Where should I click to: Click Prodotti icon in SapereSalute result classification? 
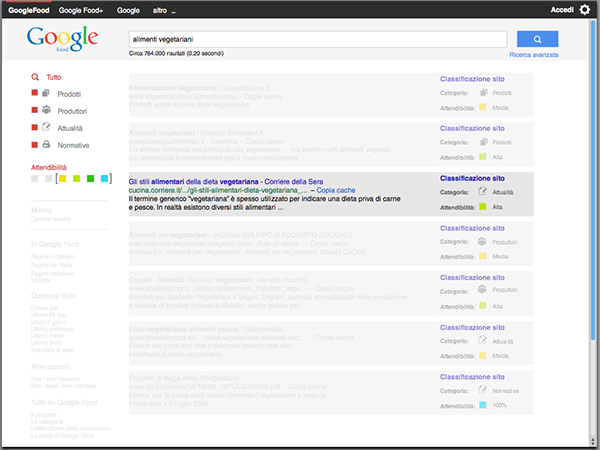pos(484,93)
